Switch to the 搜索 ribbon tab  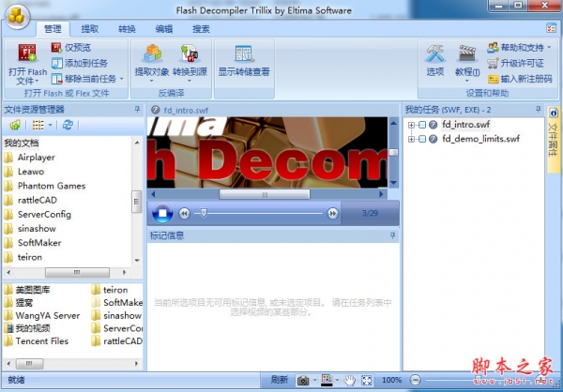click(201, 29)
